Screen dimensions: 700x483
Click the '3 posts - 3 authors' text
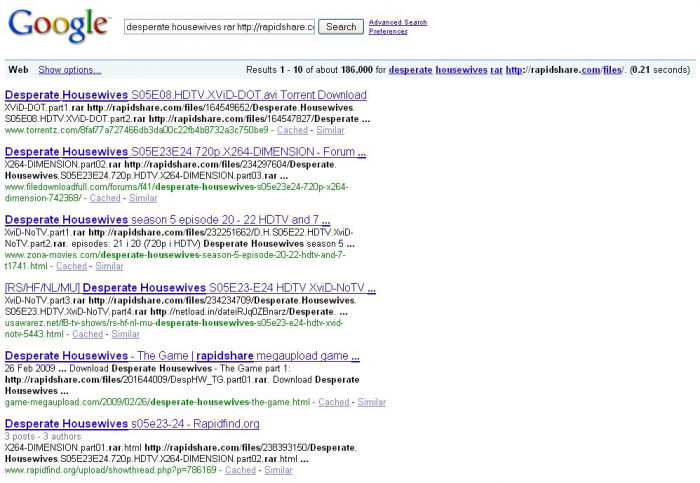pyautogui.click(x=43, y=436)
